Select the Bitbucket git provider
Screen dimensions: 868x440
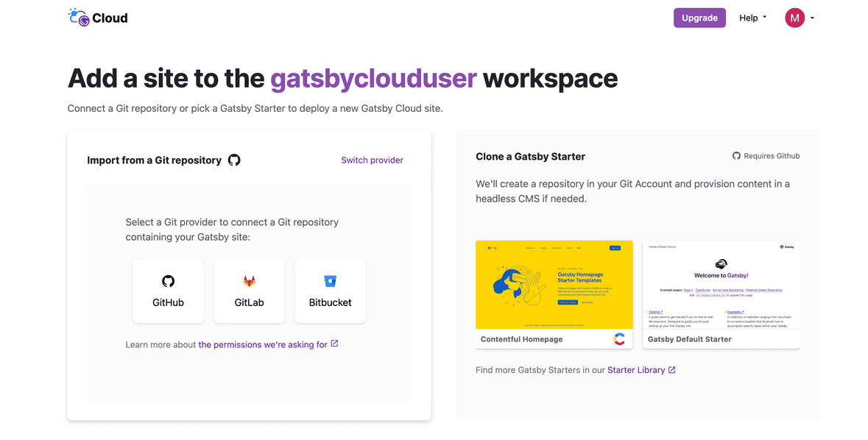pyautogui.click(x=330, y=291)
